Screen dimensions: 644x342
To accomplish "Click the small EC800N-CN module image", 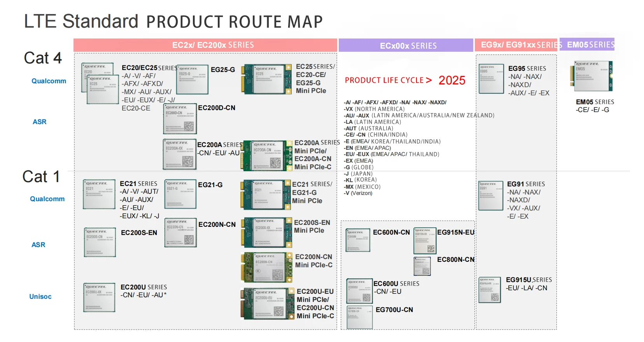I will point(422,267).
